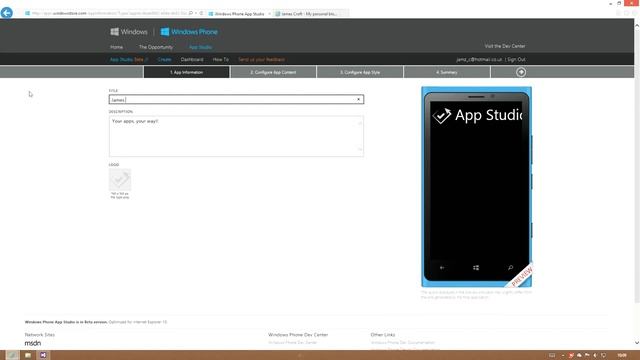Click the volume icon in the system tray
Viewport: 640px width, 360px height.
pyautogui.click(x=595, y=355)
